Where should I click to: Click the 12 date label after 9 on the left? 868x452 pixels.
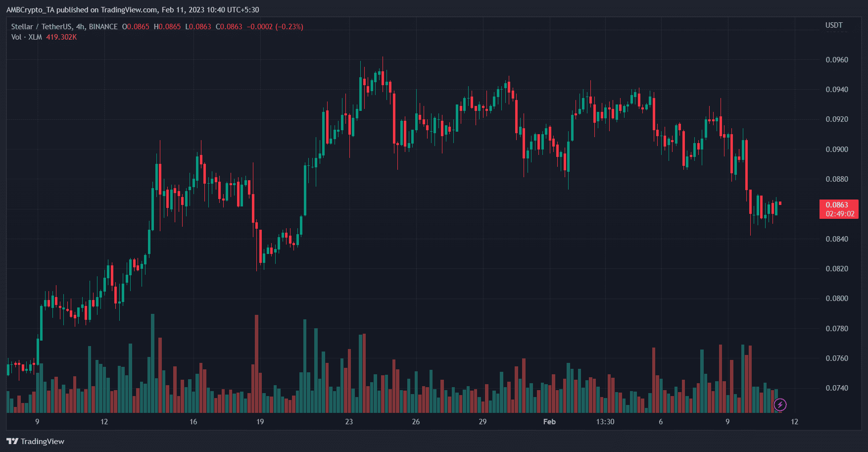104,422
